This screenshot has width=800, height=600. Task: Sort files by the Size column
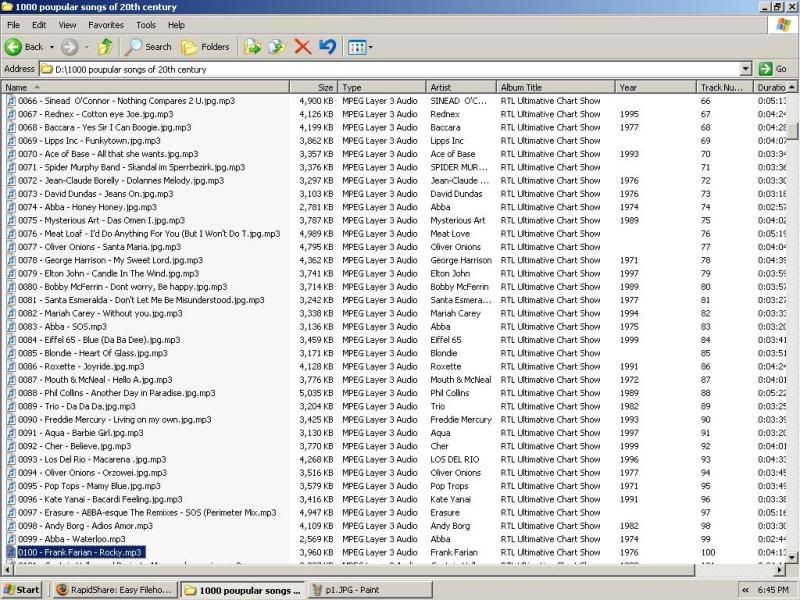point(313,87)
